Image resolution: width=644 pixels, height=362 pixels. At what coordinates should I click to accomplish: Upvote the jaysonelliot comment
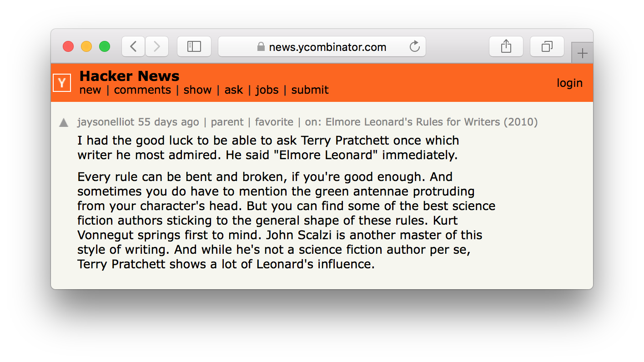(64, 122)
